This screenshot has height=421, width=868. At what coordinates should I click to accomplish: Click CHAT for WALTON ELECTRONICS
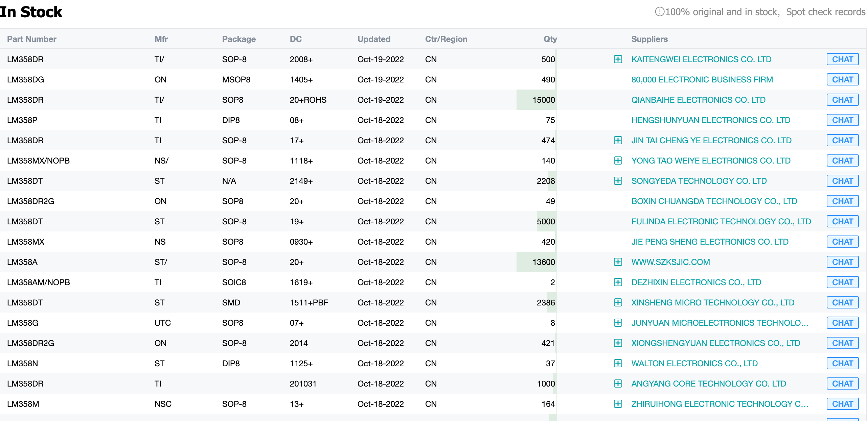(842, 363)
